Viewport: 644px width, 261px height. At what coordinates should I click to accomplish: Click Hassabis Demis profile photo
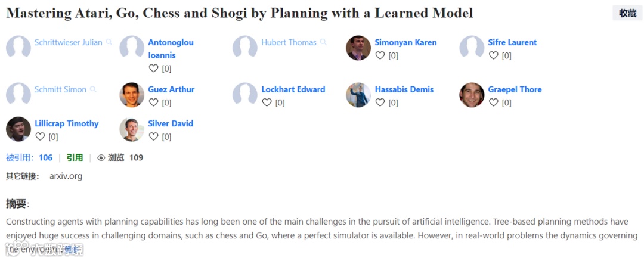click(x=358, y=95)
